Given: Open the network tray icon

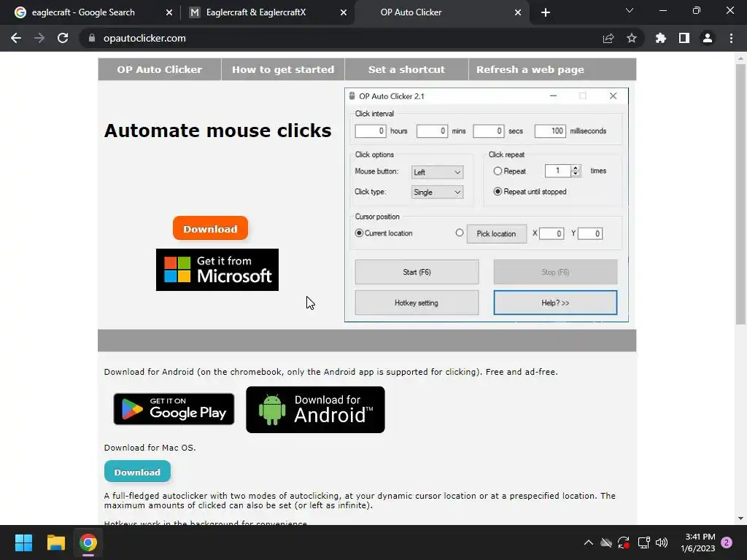Looking at the screenshot, I should click(x=643, y=542).
